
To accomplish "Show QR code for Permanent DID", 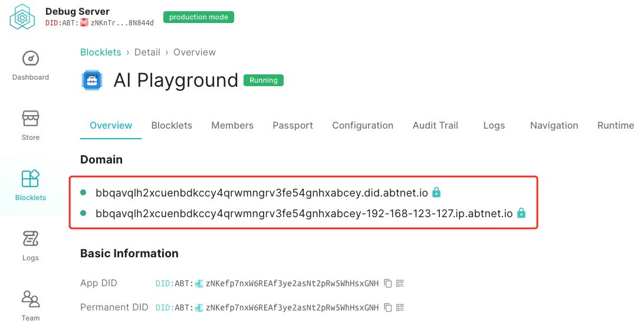I will coord(400,307).
